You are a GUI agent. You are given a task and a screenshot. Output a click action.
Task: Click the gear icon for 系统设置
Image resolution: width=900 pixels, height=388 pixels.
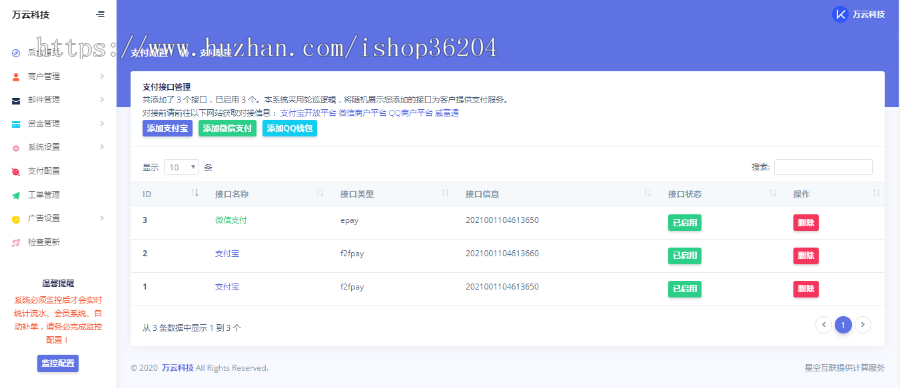click(x=16, y=148)
